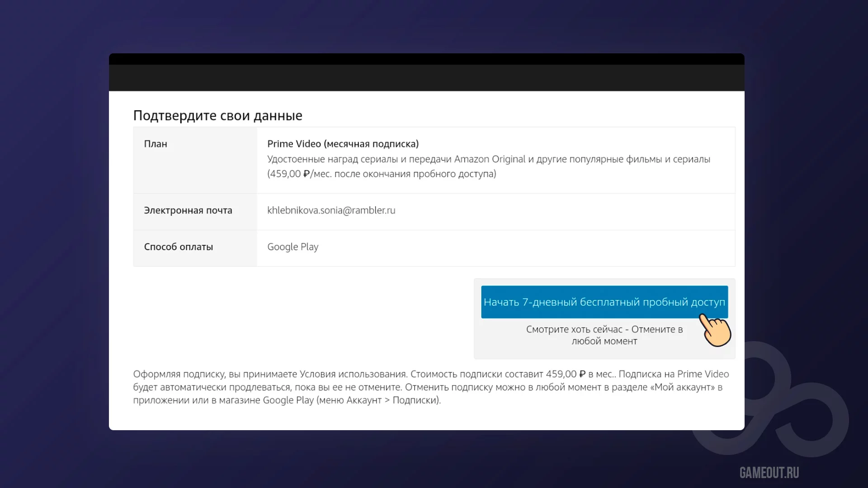The image size is (868, 488).
Task: Click the 'Электронная почта' row label
Action: 188,210
